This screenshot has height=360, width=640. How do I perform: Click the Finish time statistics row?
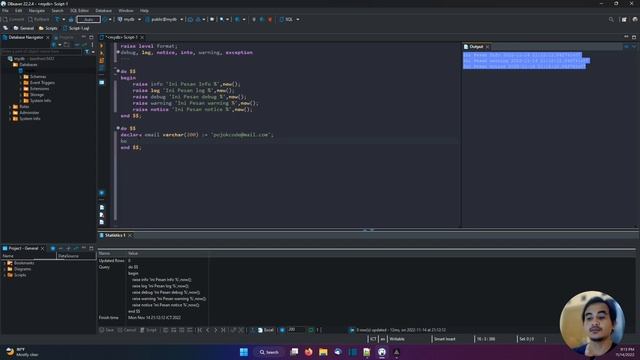pos(153,318)
